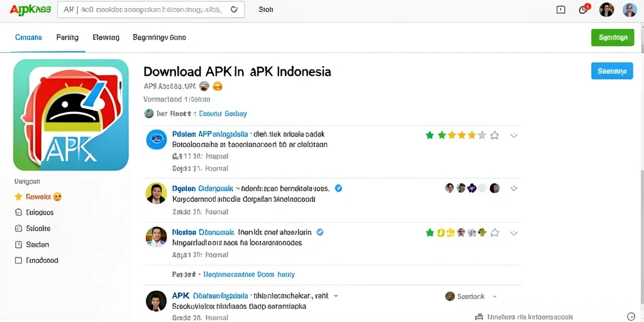
Task: Open the Nleiaa Dtanomak reviewer link
Action: point(203,232)
